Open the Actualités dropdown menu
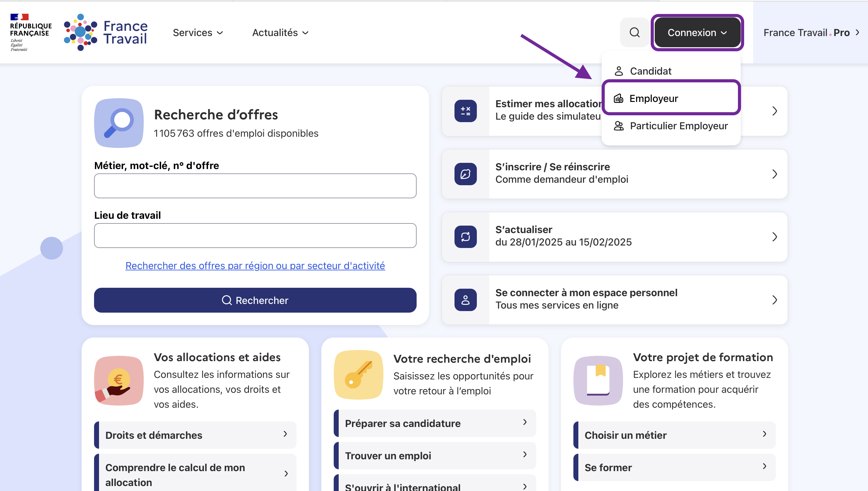 280,33
